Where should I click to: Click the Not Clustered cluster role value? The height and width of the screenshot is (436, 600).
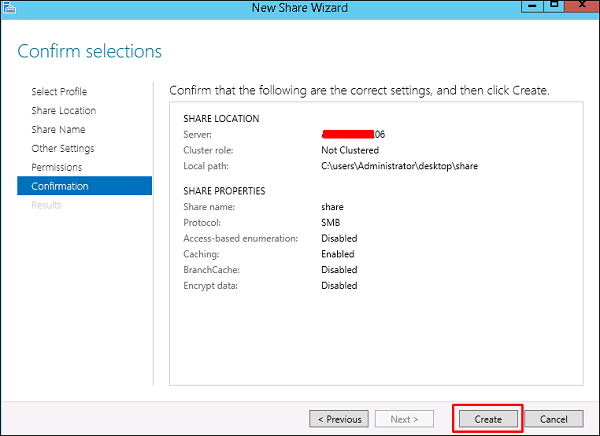point(349,150)
